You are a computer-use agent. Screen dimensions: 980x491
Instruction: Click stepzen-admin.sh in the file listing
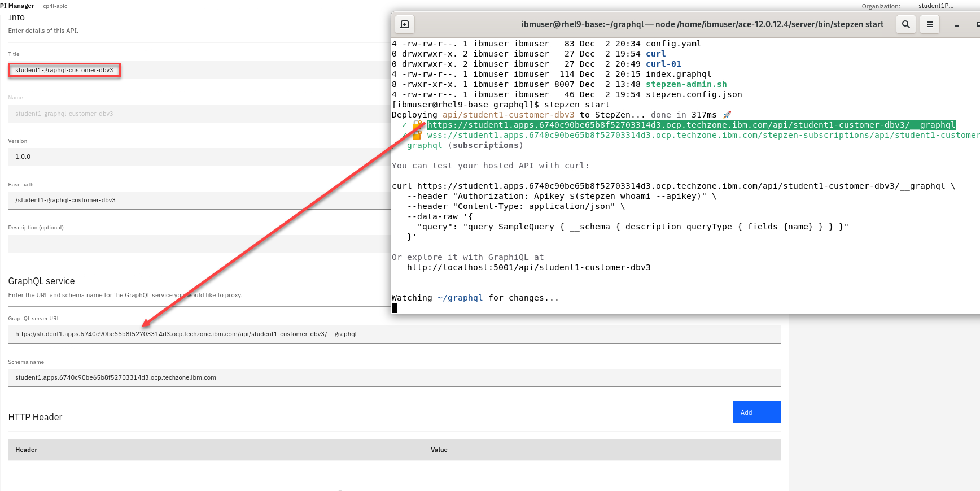(686, 84)
